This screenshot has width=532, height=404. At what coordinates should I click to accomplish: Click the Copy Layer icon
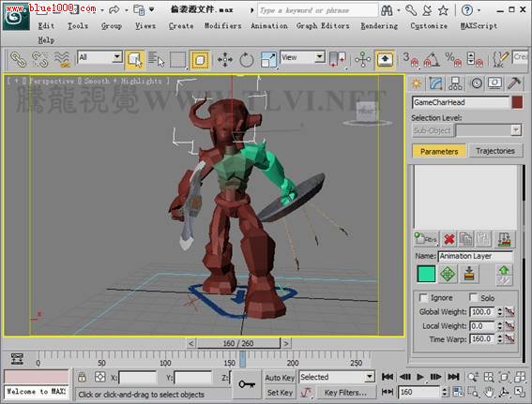(x=466, y=240)
